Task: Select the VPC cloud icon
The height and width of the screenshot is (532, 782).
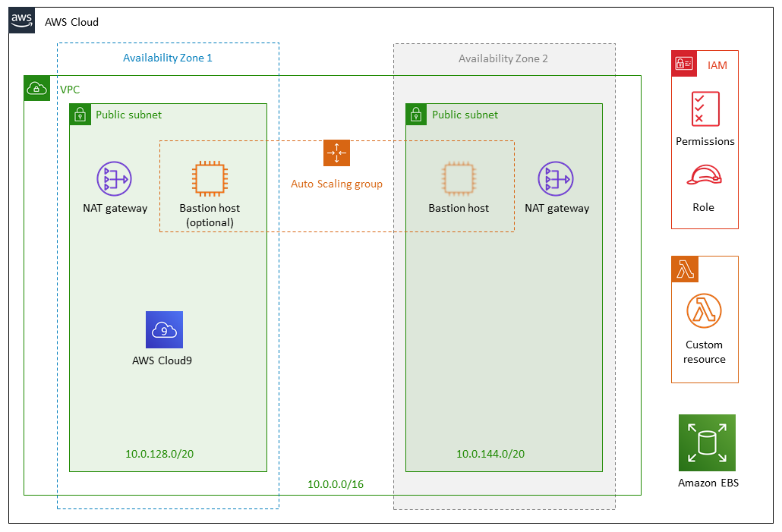Action: 36,87
